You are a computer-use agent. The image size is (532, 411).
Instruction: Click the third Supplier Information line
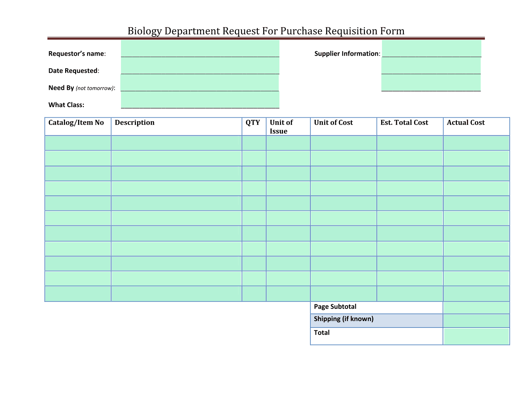pos(431,83)
